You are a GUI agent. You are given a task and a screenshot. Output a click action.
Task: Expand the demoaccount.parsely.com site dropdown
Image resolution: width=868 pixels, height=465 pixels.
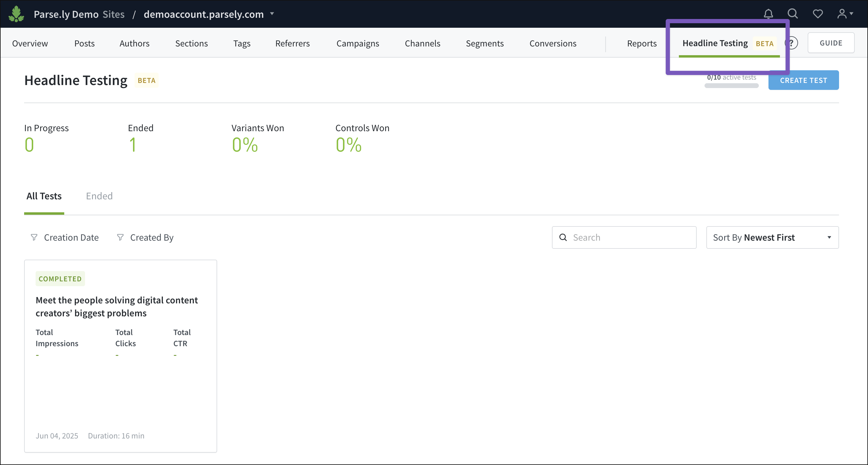[272, 14]
